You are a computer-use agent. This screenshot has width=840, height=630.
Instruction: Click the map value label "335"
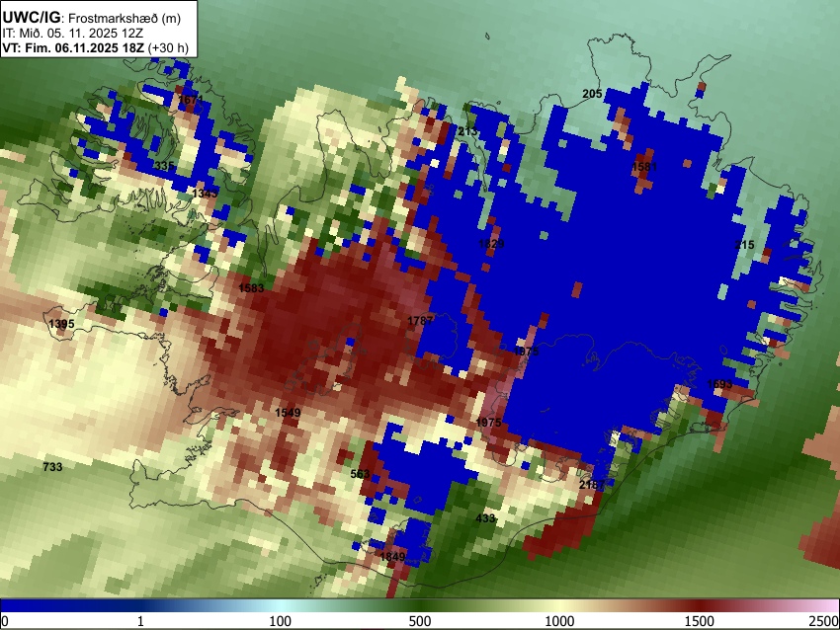pos(163,165)
